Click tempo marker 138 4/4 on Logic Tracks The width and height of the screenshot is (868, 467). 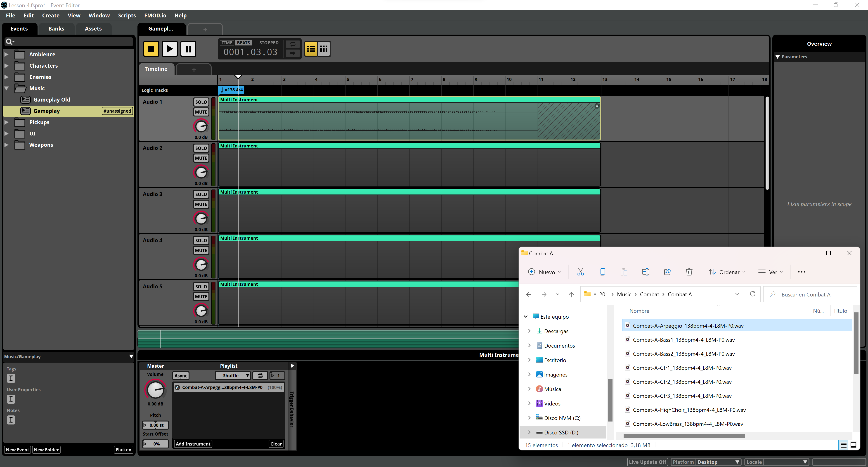(231, 90)
